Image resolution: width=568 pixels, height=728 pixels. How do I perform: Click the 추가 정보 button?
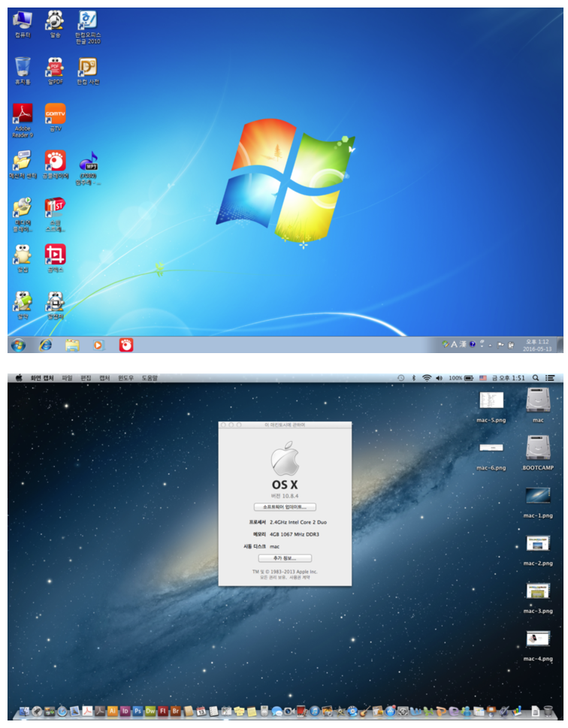285,558
